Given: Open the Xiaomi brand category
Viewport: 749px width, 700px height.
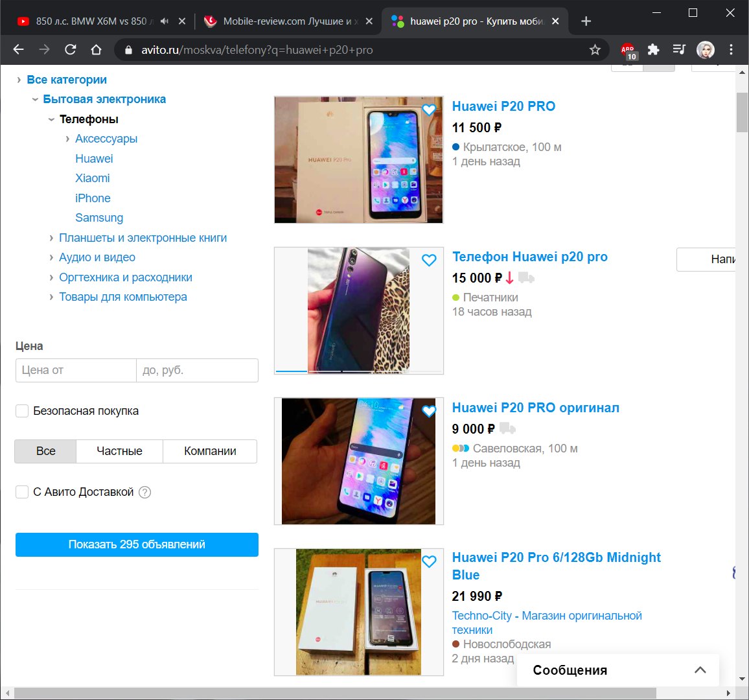Looking at the screenshot, I should tap(92, 178).
